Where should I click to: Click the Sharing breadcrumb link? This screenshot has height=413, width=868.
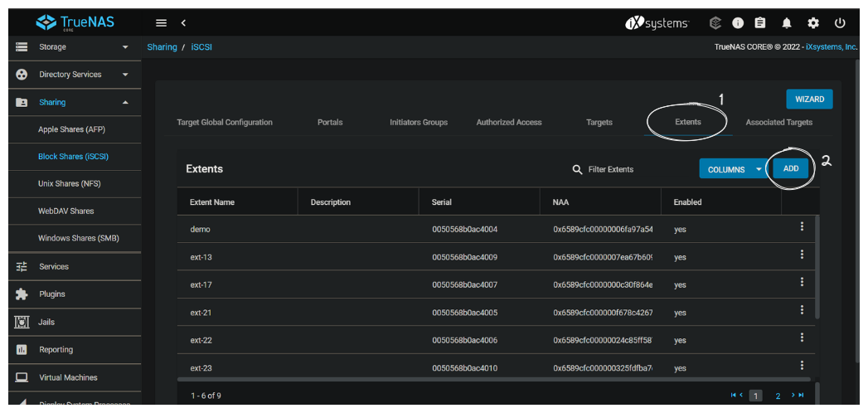tap(162, 47)
